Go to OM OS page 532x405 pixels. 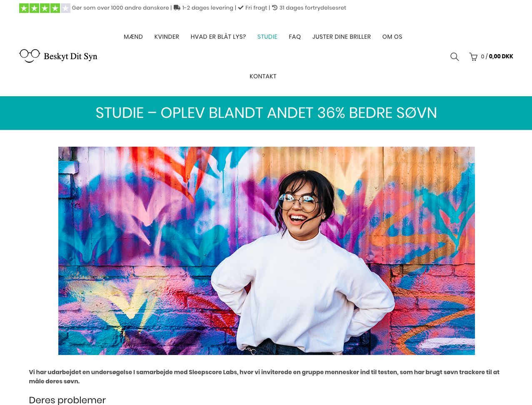(x=392, y=37)
